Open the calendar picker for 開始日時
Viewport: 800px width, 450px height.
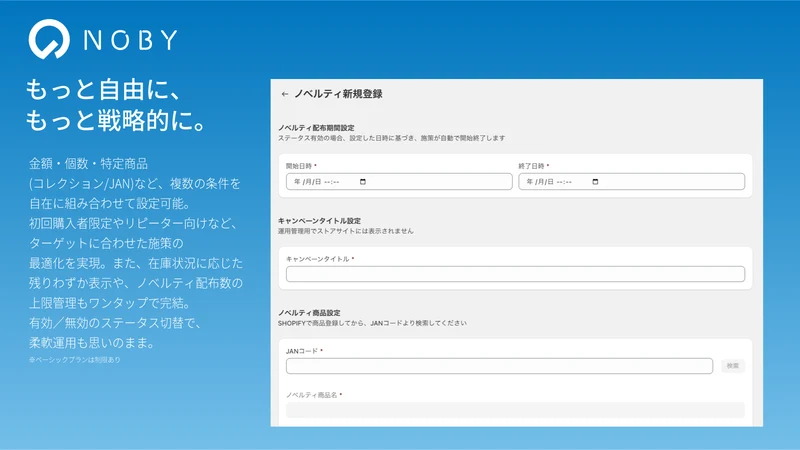pos(363,182)
